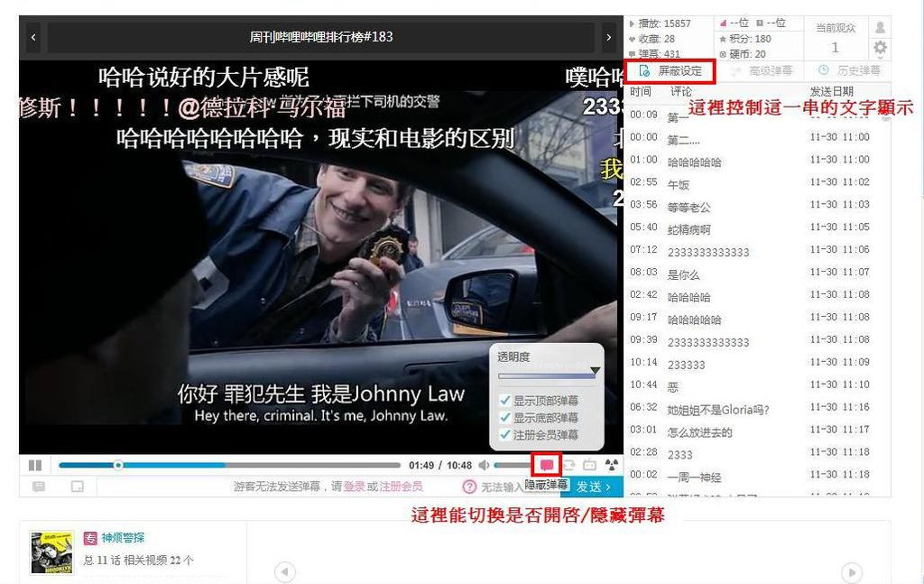The width and height of the screenshot is (924, 584).
Task: Sort comments by 发送日期 column header
Action: (x=831, y=91)
